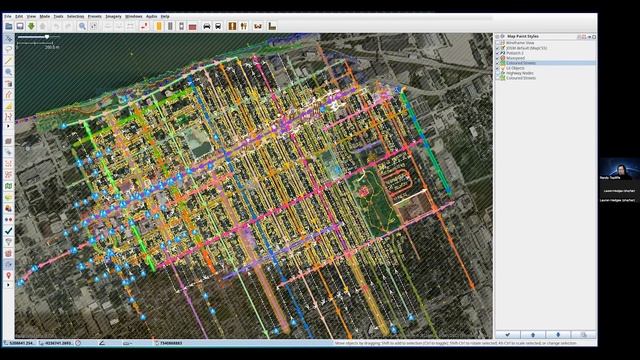
Task: Click the steps-shaped preset icon at toolbar end
Action: click(x=272, y=26)
